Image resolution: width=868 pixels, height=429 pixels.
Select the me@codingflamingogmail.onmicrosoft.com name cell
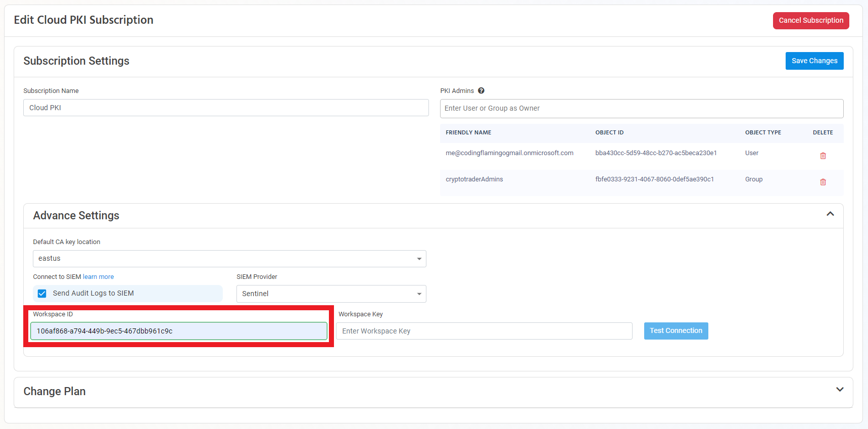tap(509, 153)
